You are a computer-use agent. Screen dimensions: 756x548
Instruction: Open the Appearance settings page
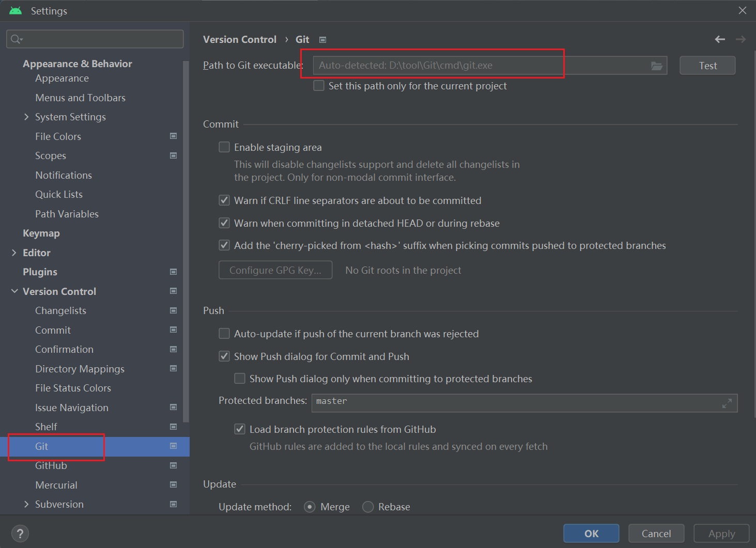pos(62,78)
